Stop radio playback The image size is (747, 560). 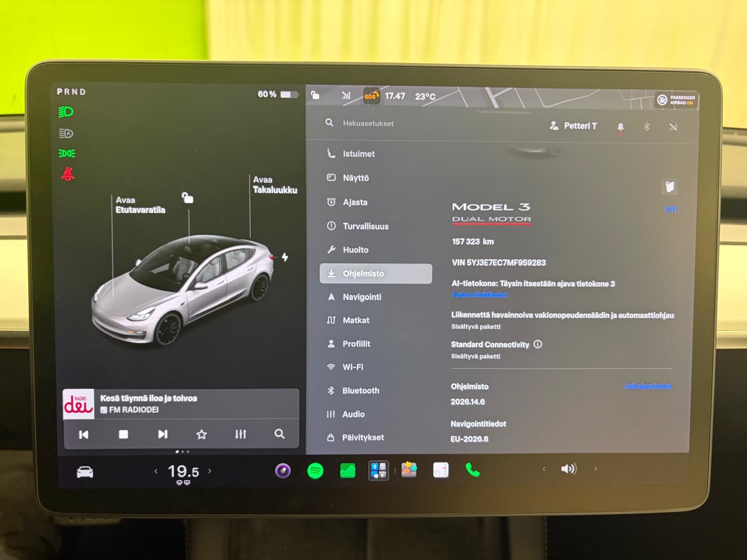123,434
